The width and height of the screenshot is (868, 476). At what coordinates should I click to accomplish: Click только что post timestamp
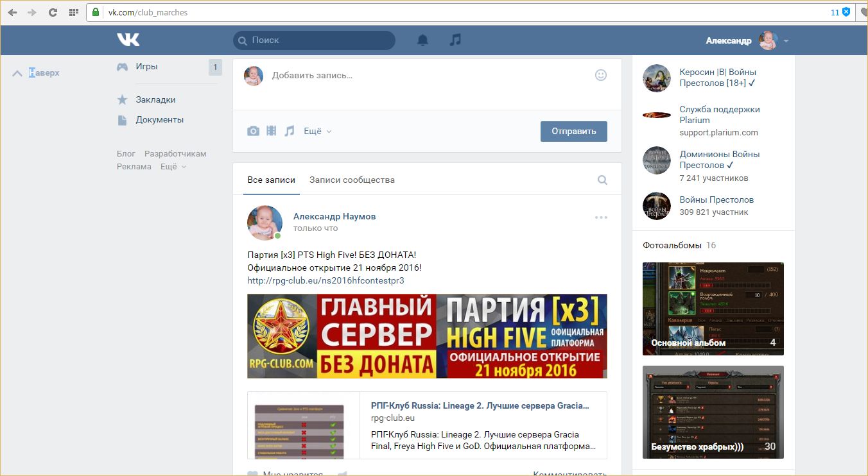[x=315, y=228]
